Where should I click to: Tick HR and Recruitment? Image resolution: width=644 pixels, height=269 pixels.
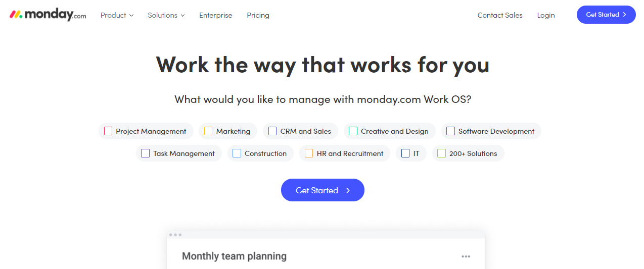pos(309,153)
